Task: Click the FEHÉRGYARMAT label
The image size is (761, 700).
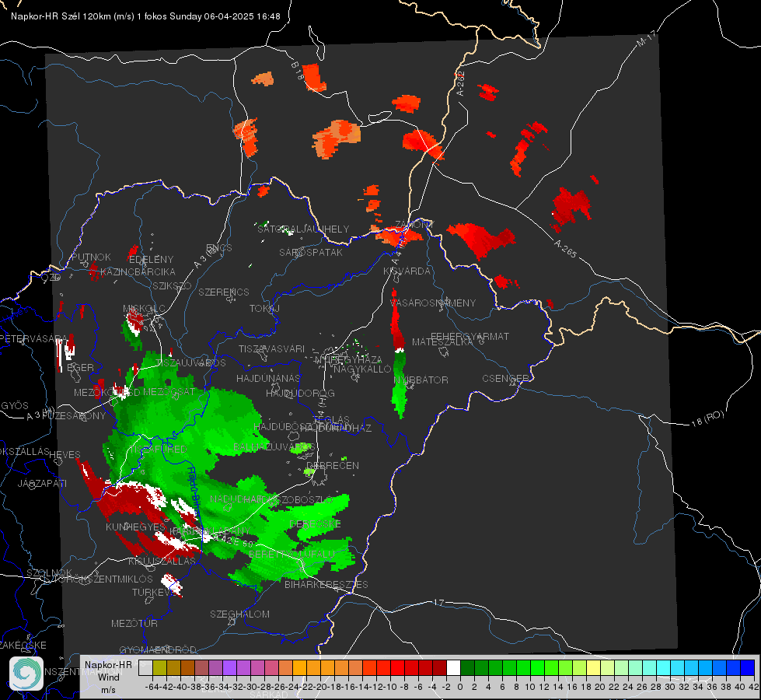Action: tap(470, 336)
